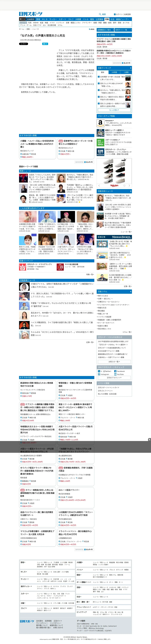Open the 記事一覧 link under 新着記事
The height and width of the screenshot is (644, 151).
click(x=128, y=286)
